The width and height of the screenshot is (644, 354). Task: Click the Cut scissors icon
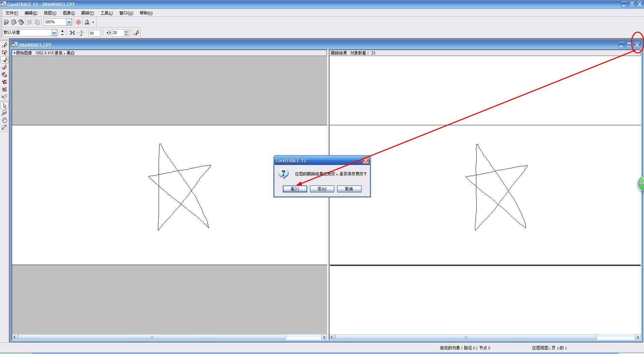(30, 22)
